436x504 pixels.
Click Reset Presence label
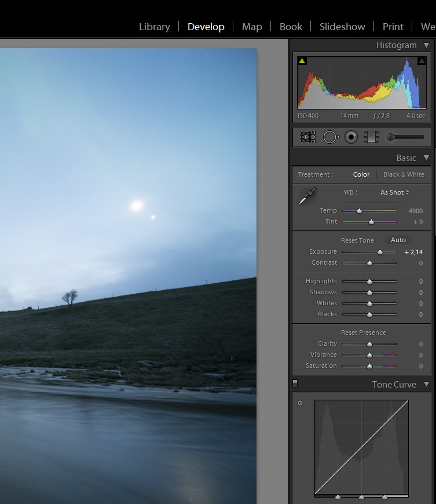coord(363,333)
